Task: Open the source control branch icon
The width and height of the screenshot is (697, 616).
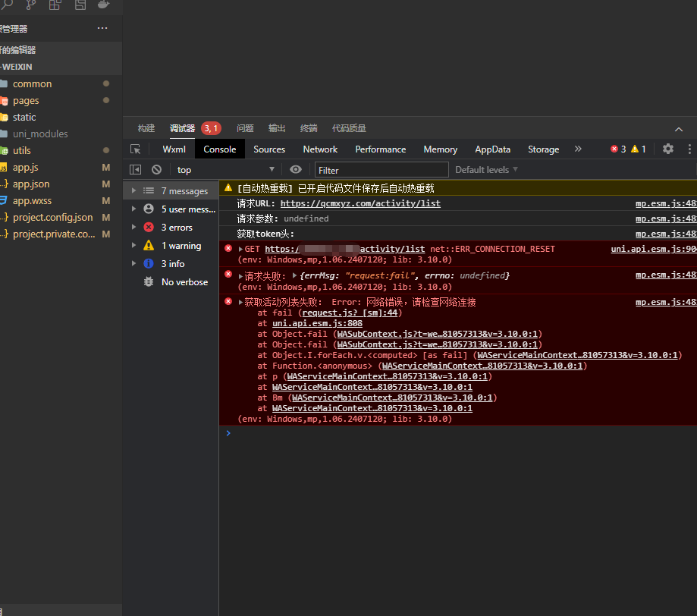Action: click(x=30, y=5)
